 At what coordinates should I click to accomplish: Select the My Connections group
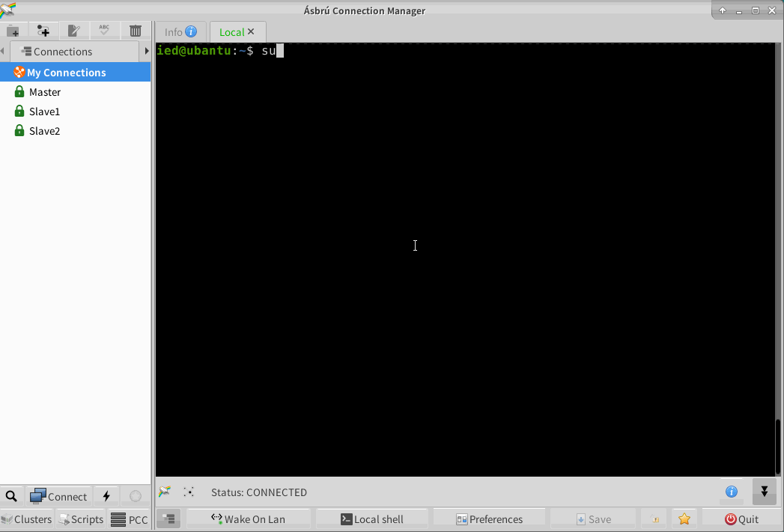point(75,73)
